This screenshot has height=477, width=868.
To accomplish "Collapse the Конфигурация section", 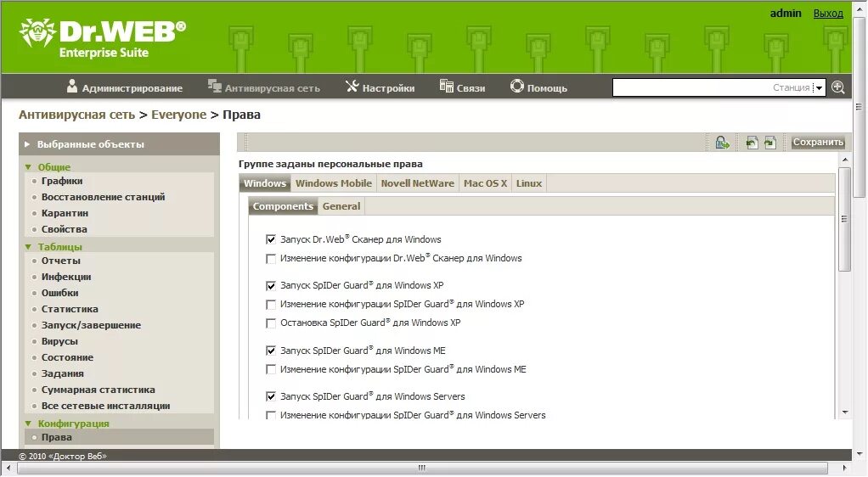I will point(28,424).
